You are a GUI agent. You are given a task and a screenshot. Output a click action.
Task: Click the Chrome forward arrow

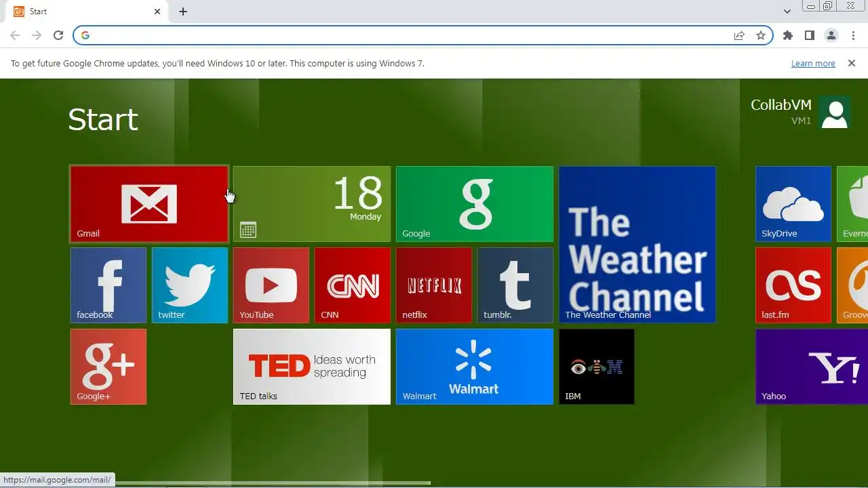coord(37,35)
